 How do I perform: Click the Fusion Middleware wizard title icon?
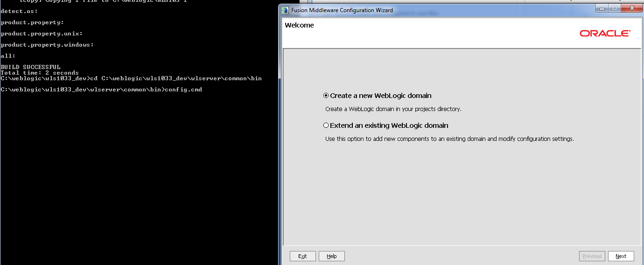[285, 10]
